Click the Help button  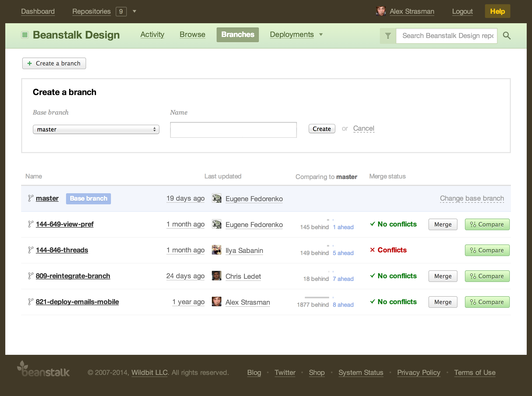(497, 11)
